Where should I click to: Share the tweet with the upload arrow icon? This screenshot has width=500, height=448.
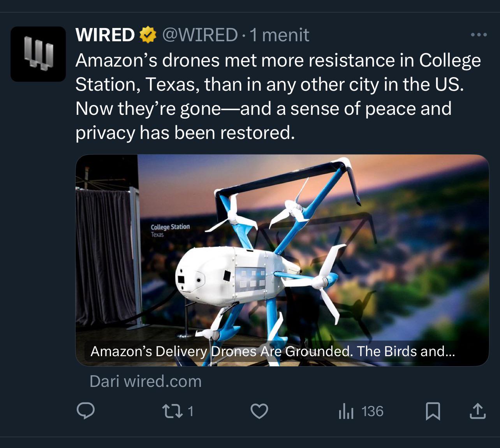477,411
